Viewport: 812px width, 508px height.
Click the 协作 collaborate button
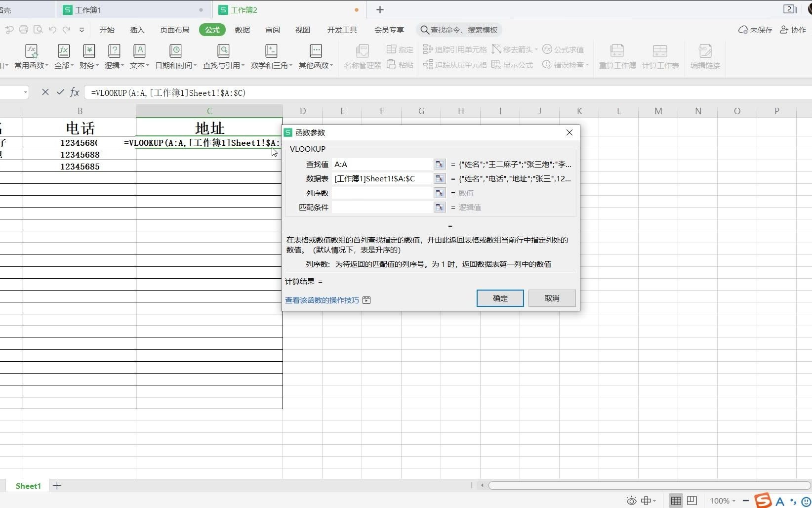click(x=793, y=30)
